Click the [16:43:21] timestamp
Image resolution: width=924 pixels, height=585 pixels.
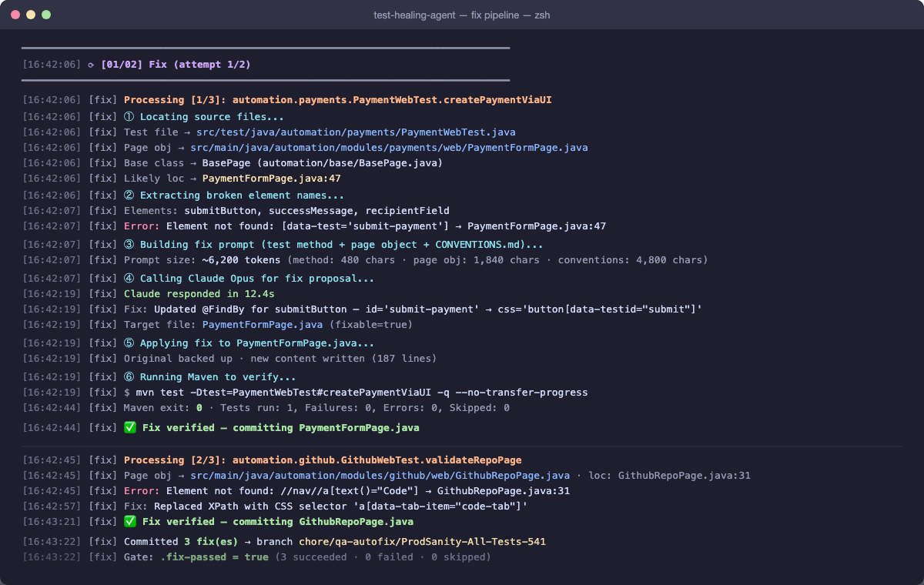[52, 522]
